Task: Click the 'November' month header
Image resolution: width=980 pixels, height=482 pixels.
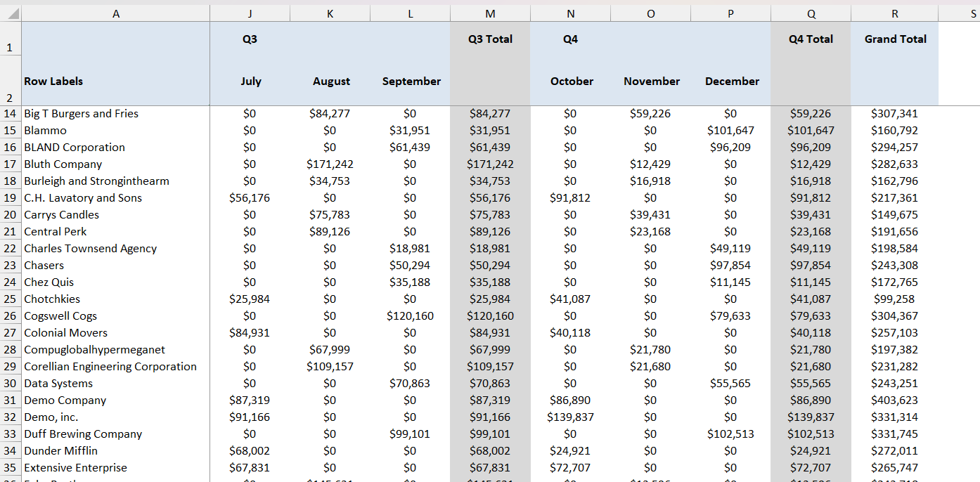Action: pos(652,82)
